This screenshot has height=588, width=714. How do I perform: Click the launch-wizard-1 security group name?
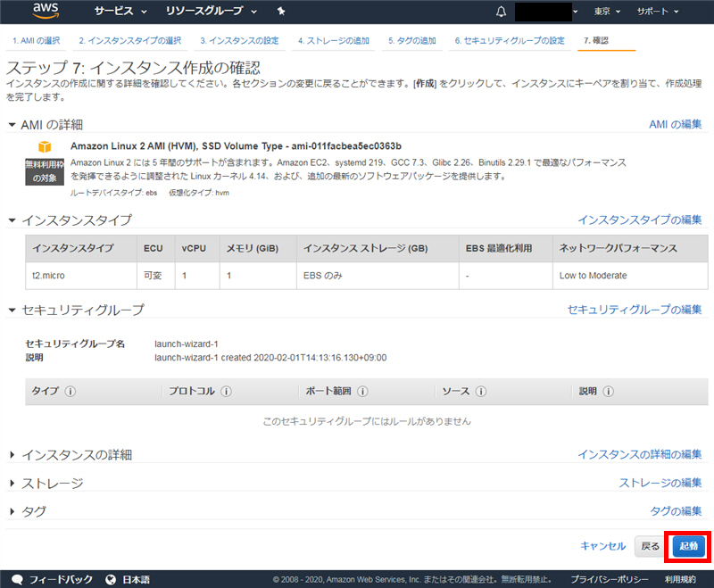(x=187, y=344)
